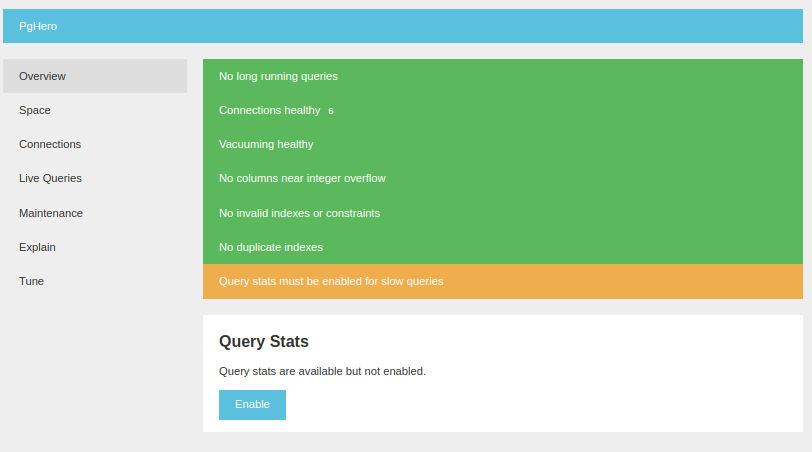The image size is (812, 452).
Task: Select Overview in the sidebar
Action: click(42, 76)
